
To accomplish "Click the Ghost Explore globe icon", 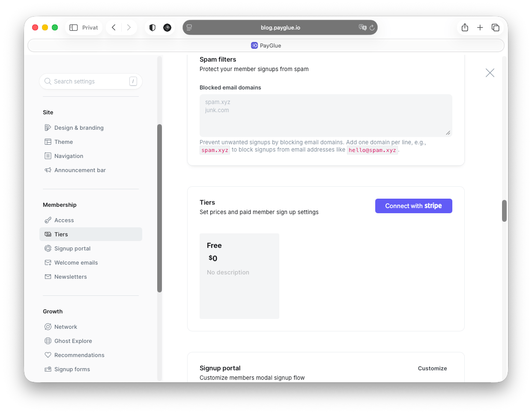I will point(48,341).
